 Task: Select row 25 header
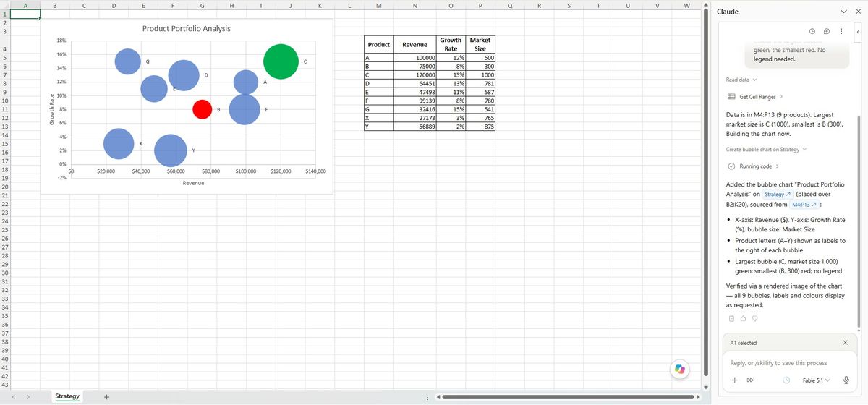(x=4, y=229)
